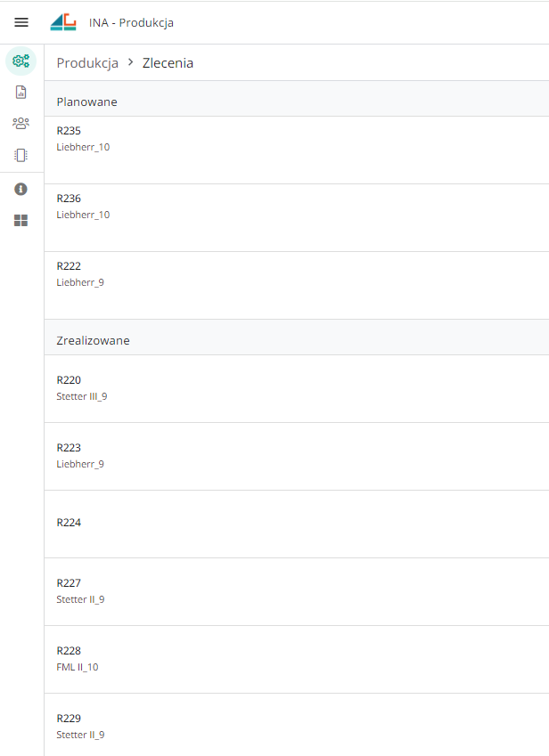Open order R224
Viewport: 549px width, 756px height.
click(x=296, y=524)
